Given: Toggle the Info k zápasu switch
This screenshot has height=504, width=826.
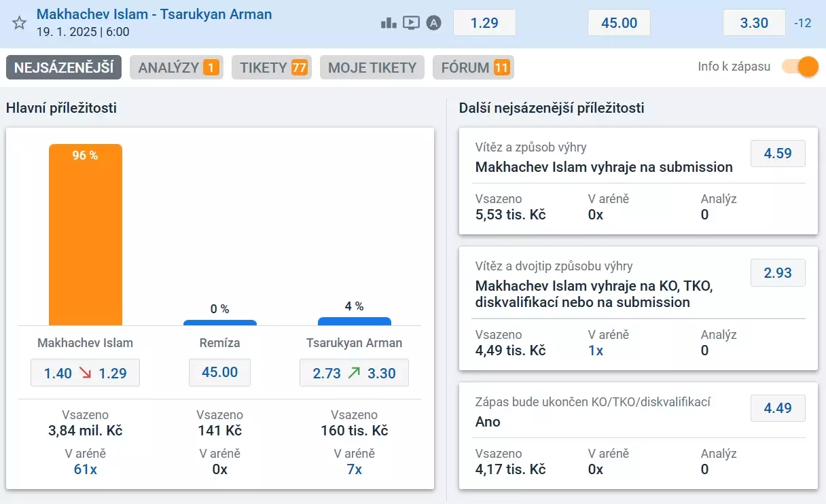Looking at the screenshot, I should [x=800, y=67].
